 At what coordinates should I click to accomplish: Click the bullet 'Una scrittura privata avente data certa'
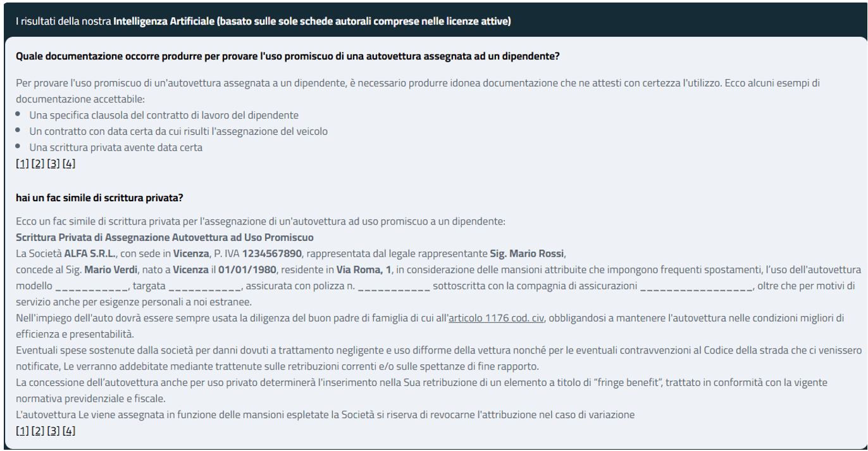pyautogui.click(x=116, y=147)
